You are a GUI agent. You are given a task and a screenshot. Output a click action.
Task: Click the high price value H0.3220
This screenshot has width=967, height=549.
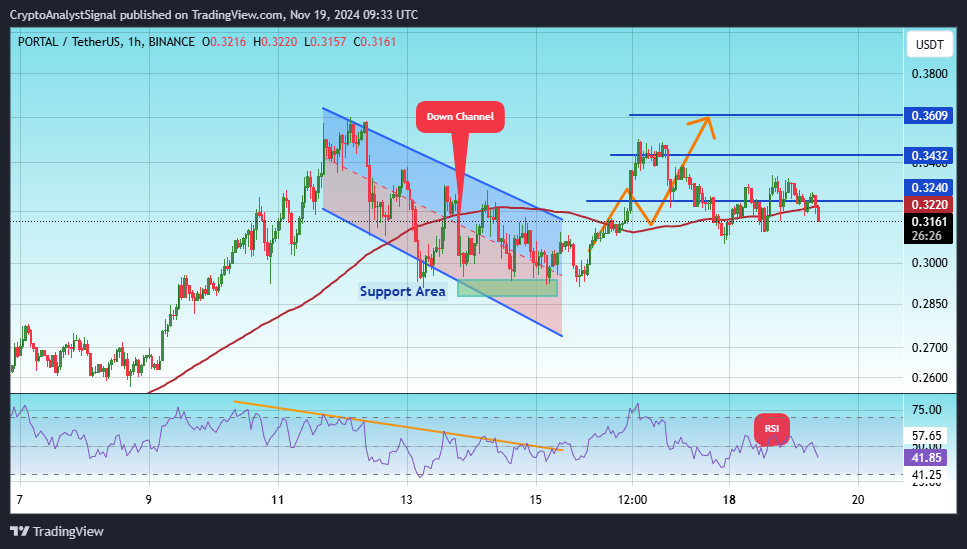(x=275, y=42)
